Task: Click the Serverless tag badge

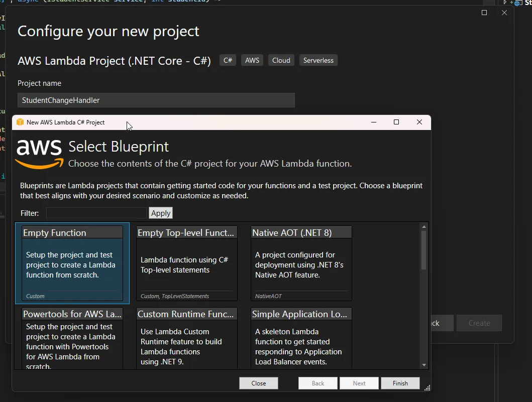Action: point(318,60)
